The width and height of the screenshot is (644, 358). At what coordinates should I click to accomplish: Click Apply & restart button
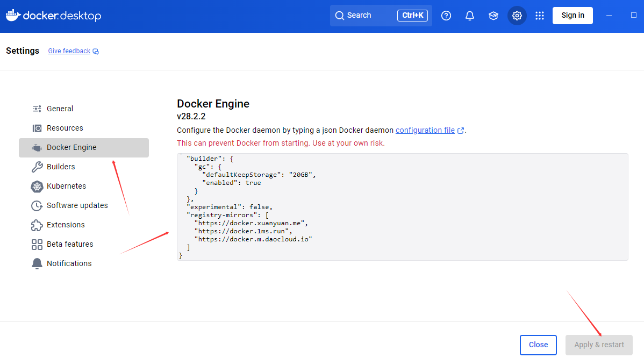(599, 345)
